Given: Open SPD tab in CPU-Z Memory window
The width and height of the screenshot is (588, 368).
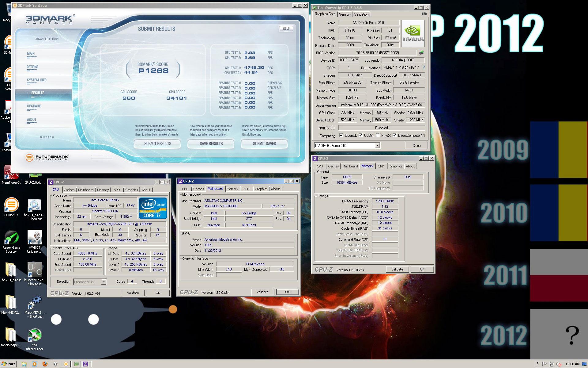Looking at the screenshot, I should point(381,166).
